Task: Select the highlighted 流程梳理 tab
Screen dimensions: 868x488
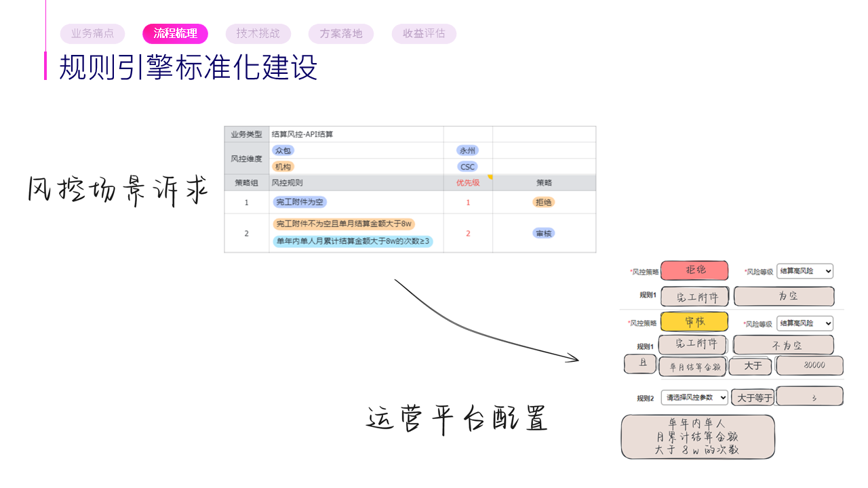Action: [175, 34]
